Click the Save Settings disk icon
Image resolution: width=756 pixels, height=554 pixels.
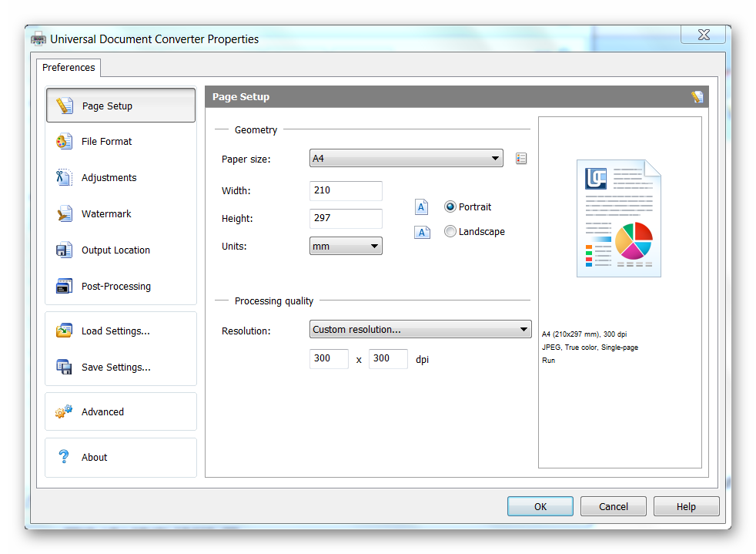pyautogui.click(x=64, y=367)
